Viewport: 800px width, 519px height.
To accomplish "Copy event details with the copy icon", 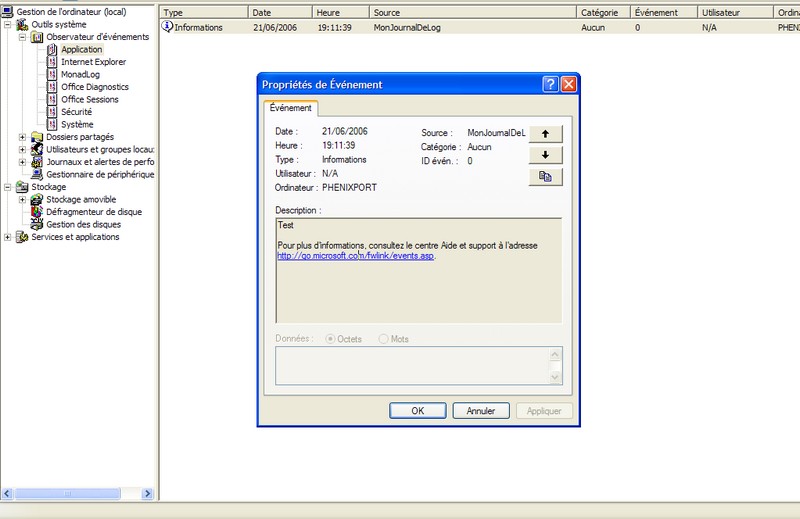I will pyautogui.click(x=545, y=177).
